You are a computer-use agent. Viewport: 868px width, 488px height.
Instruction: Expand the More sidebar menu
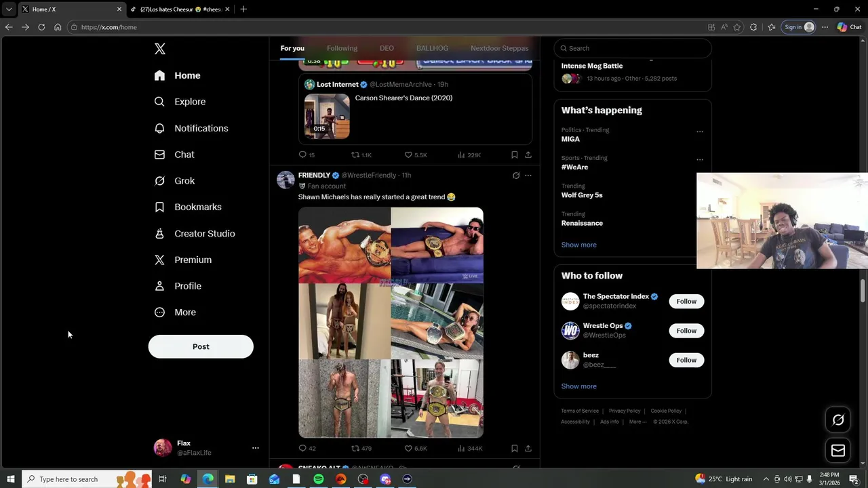[175, 312]
